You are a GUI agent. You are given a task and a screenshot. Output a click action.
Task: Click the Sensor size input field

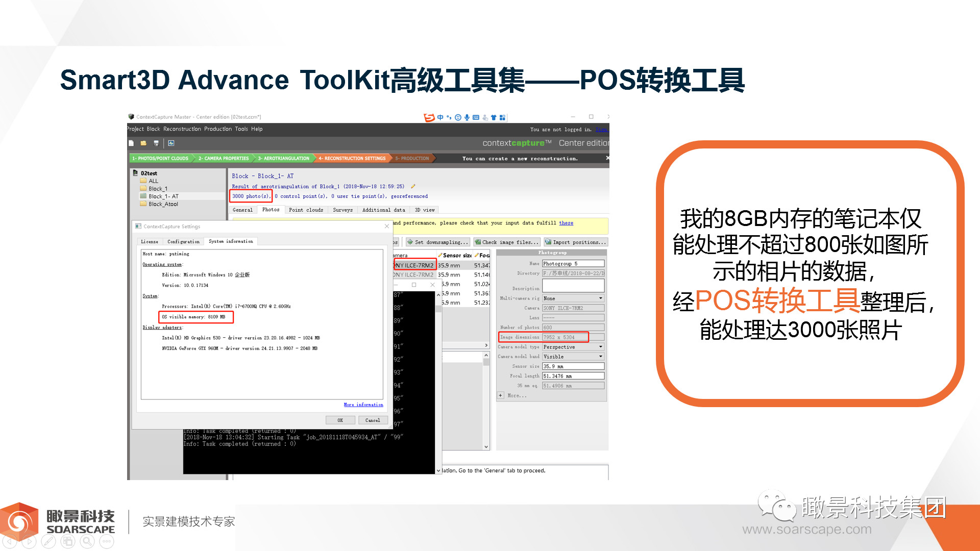(x=573, y=366)
